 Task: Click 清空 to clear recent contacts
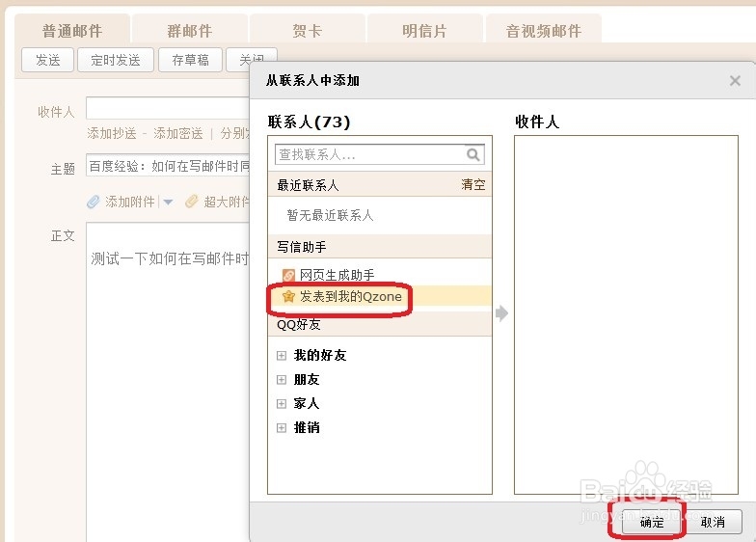point(472,185)
